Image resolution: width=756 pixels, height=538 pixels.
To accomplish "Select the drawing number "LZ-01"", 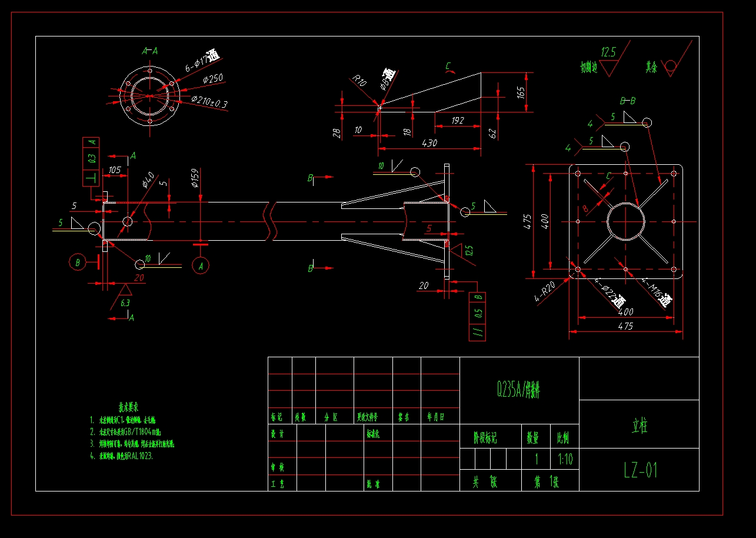I will click(640, 470).
